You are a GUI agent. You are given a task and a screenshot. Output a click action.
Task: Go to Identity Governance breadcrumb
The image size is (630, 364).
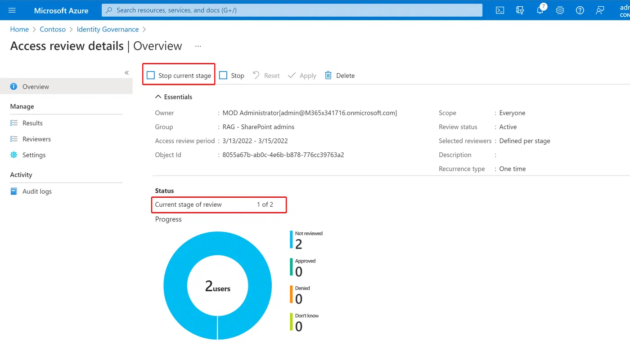click(108, 29)
